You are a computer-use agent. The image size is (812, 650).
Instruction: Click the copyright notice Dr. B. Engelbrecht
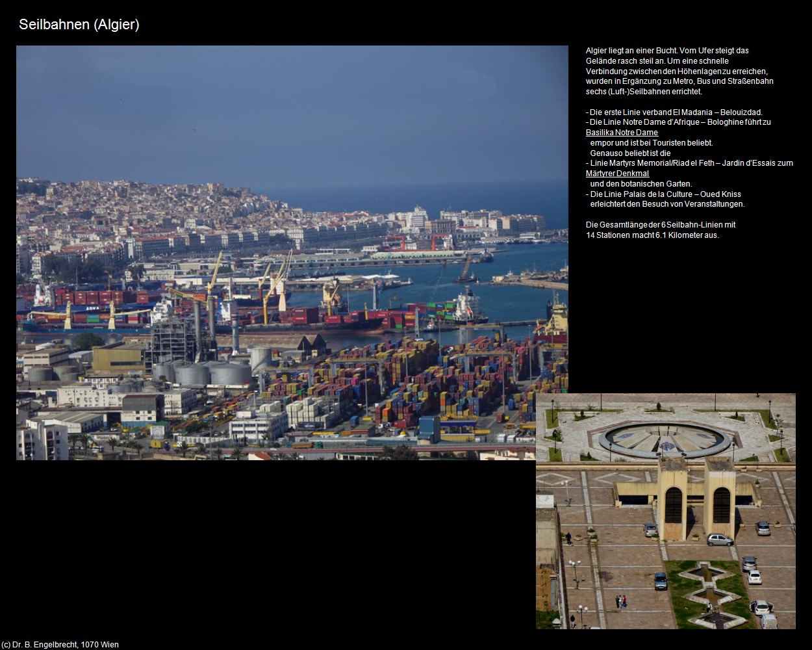[60, 645]
